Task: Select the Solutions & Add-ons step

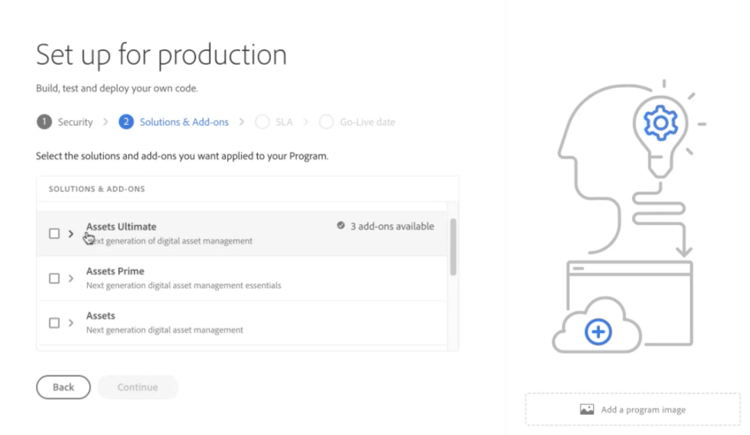Action: 184,122
